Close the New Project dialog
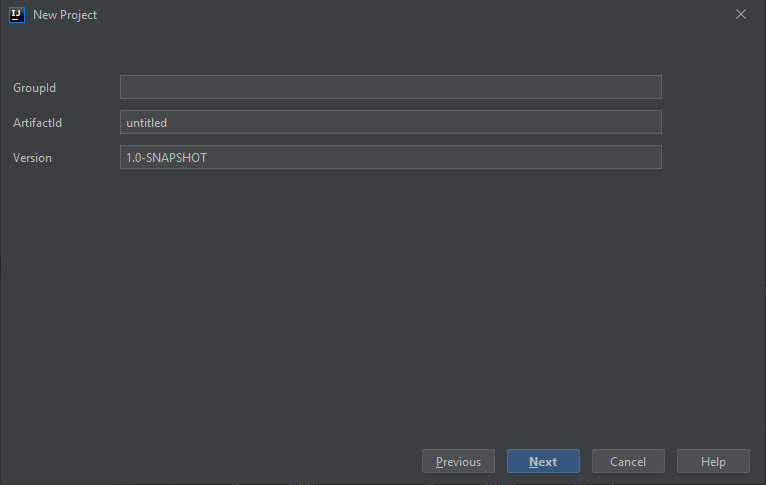 (741, 15)
